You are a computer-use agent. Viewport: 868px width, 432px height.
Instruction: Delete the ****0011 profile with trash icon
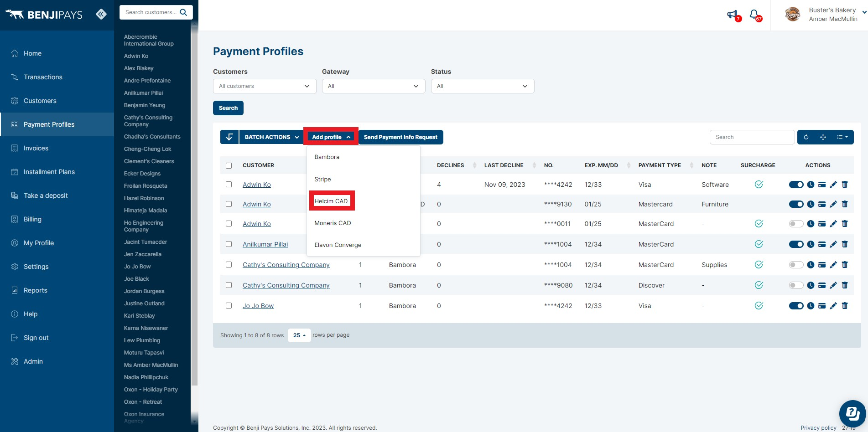[845, 224]
